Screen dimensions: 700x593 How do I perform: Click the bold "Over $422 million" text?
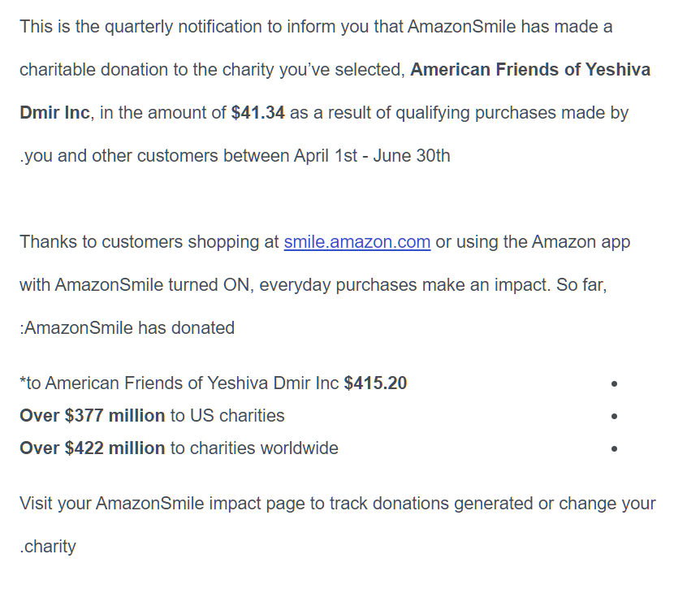click(92, 448)
